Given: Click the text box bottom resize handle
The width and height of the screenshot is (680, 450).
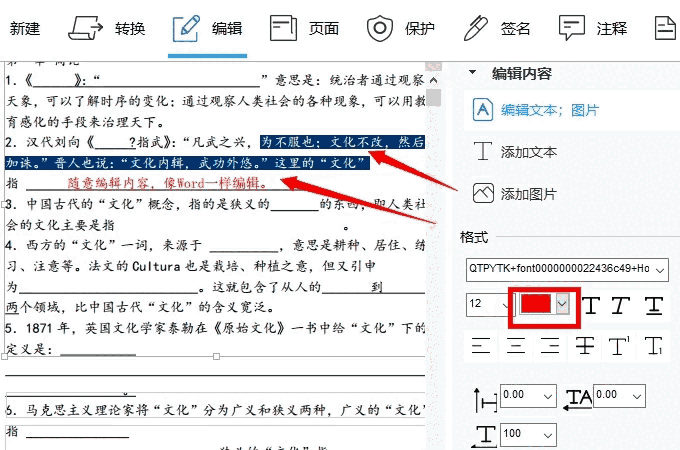Looking at the screenshot, I should (216, 356).
